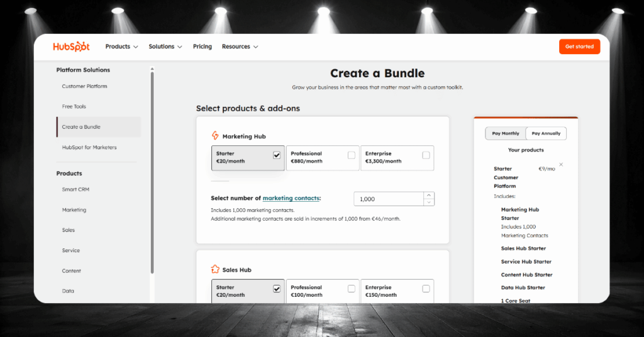Screen dimensions: 644x337
Task: Click 'Content Hub Starter' in summary
Action: 526,275
